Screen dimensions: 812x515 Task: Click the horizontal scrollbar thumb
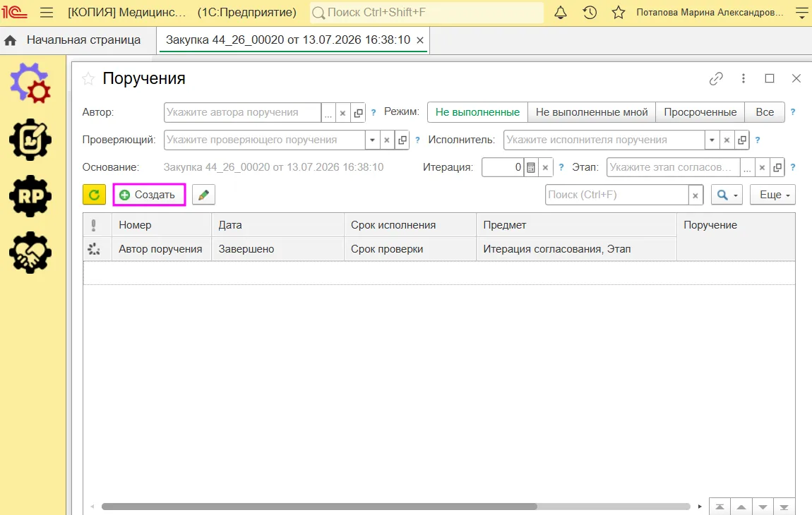tap(319, 507)
